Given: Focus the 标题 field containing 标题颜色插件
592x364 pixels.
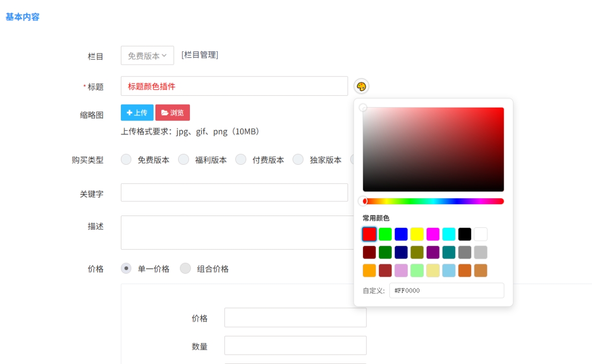Looking at the screenshot, I should click(x=234, y=86).
